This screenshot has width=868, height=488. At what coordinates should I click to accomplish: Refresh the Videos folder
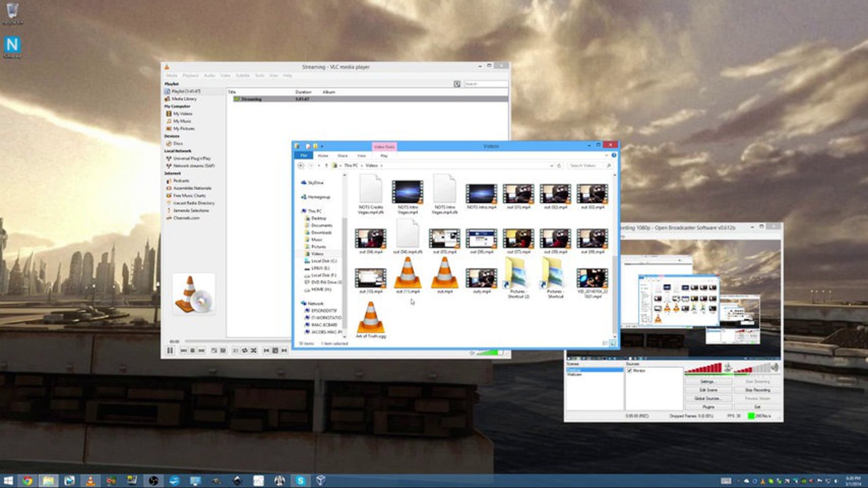pyautogui.click(x=559, y=166)
